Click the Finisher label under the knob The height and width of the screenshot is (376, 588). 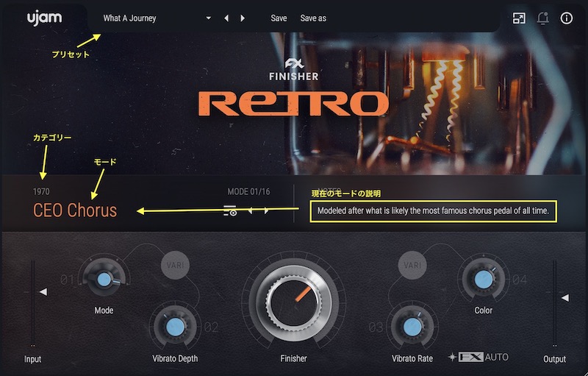click(x=293, y=358)
